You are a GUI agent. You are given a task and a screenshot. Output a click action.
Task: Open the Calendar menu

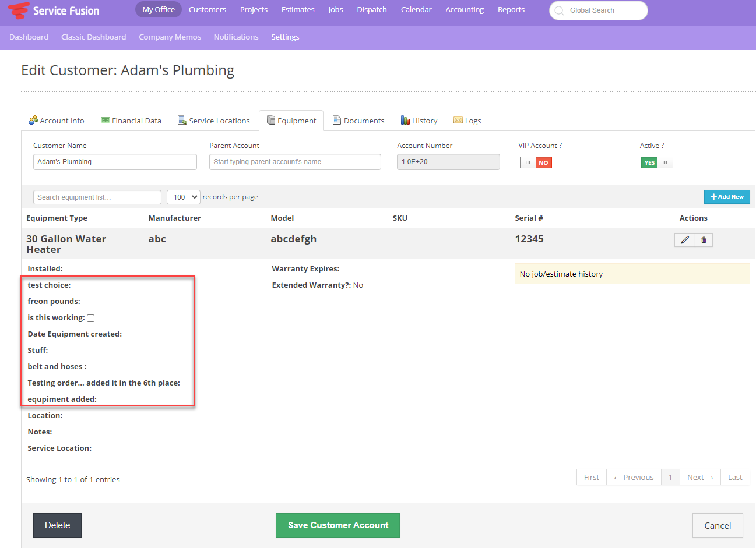(416, 9)
